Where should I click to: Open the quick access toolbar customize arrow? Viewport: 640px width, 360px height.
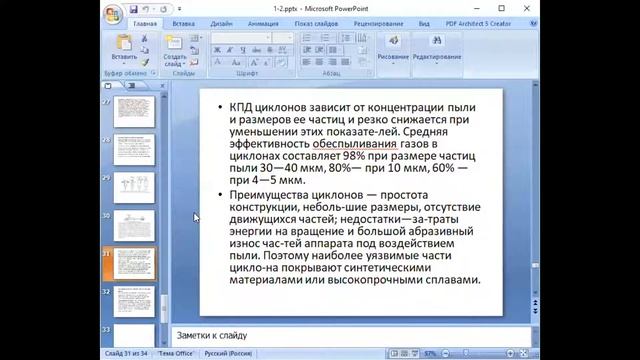(179, 9)
